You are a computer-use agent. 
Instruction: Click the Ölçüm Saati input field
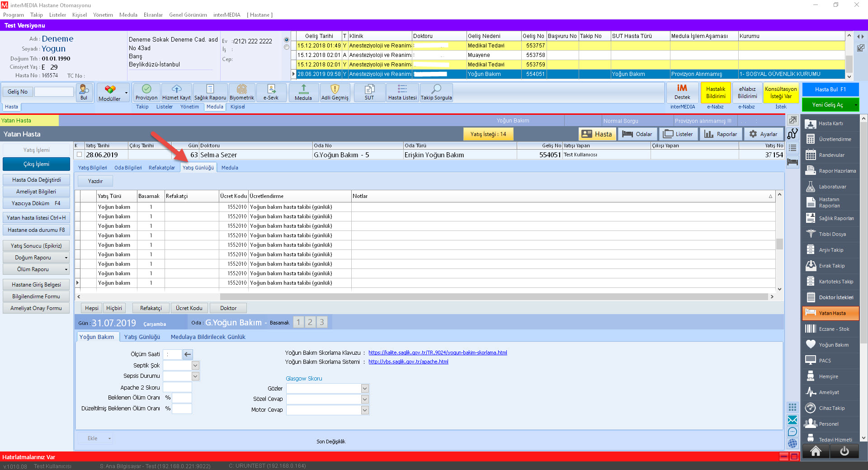[173, 354]
